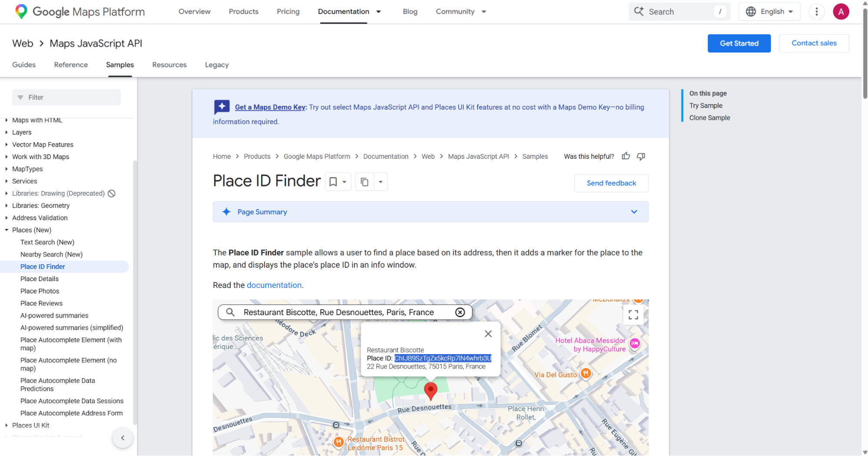
Task: Open the copy options dropdown arrow
Action: coord(380,182)
